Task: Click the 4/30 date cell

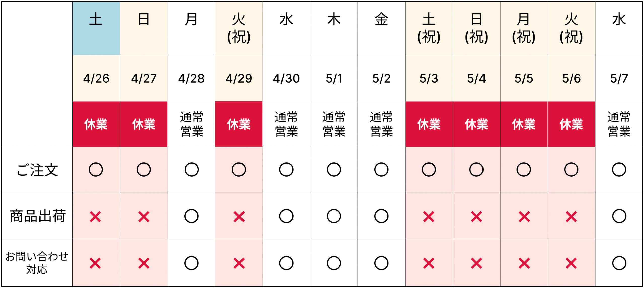Action: [286, 78]
